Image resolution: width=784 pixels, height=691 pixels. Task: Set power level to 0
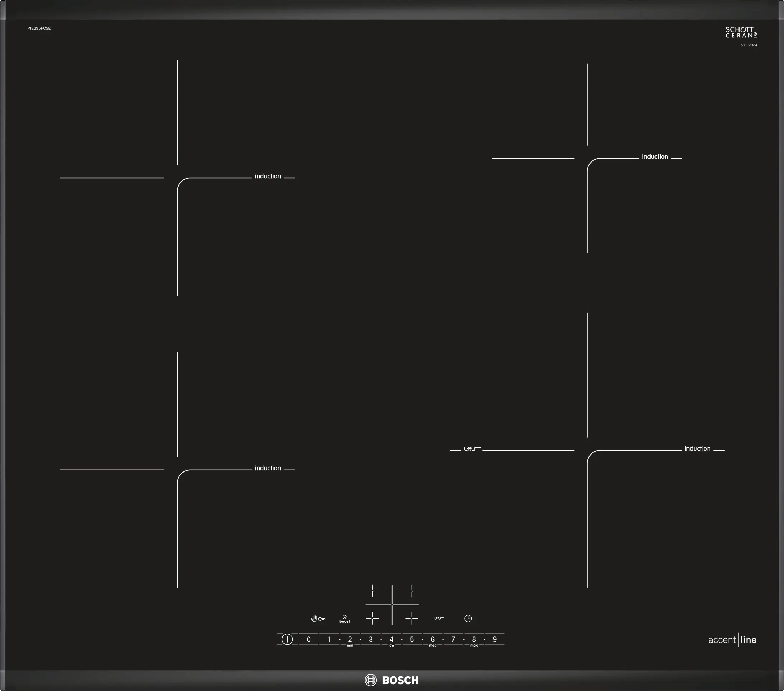click(x=308, y=639)
